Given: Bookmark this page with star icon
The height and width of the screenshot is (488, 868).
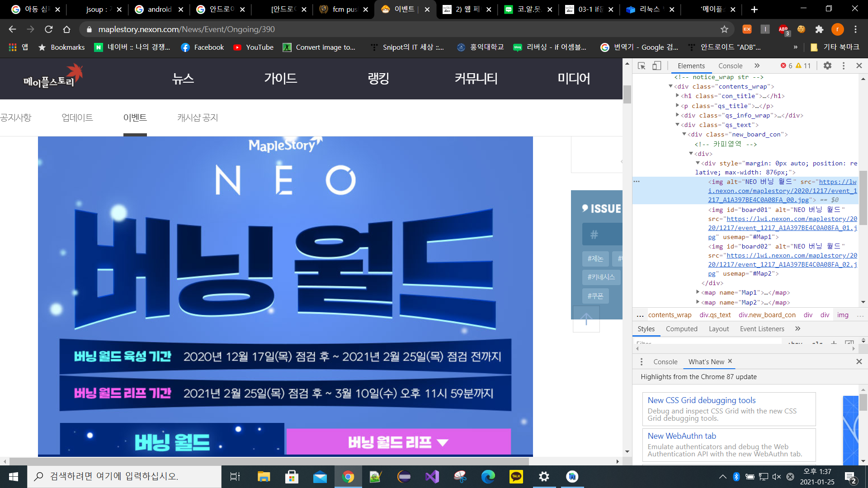Looking at the screenshot, I should tap(724, 29).
